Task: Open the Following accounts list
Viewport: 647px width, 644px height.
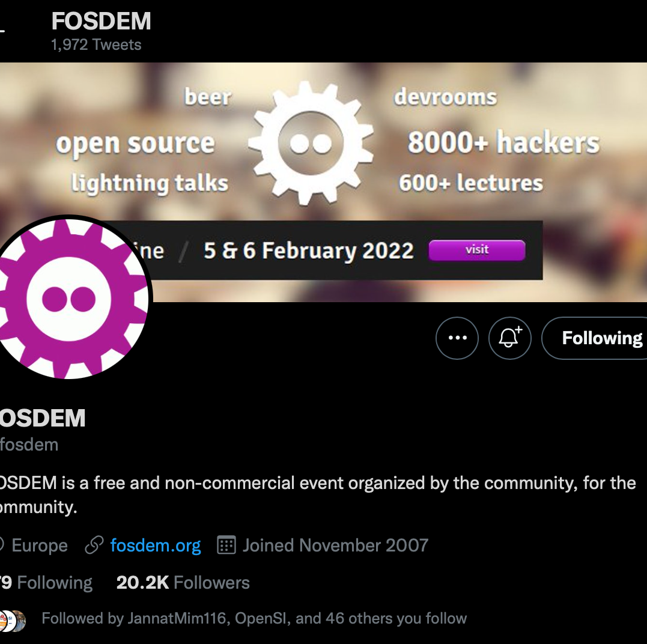Action: click(x=46, y=583)
